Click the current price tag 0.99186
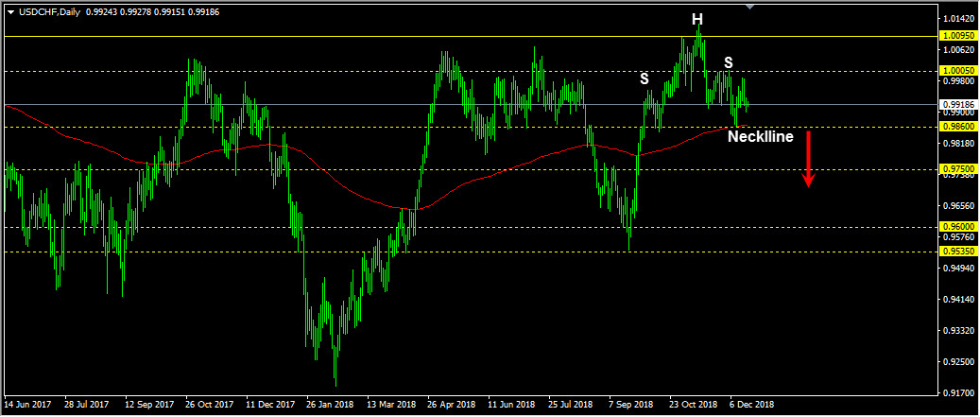The height and width of the screenshot is (417, 980). (957, 104)
